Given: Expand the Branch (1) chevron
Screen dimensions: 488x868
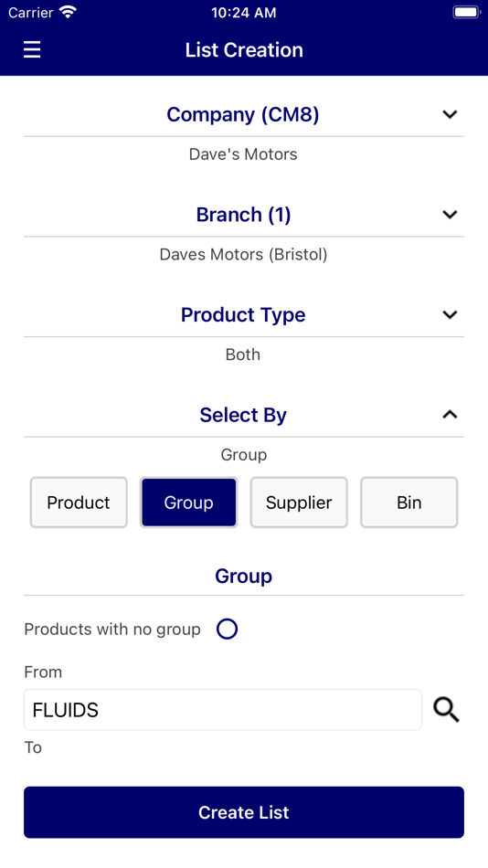Looking at the screenshot, I should 450,215.
